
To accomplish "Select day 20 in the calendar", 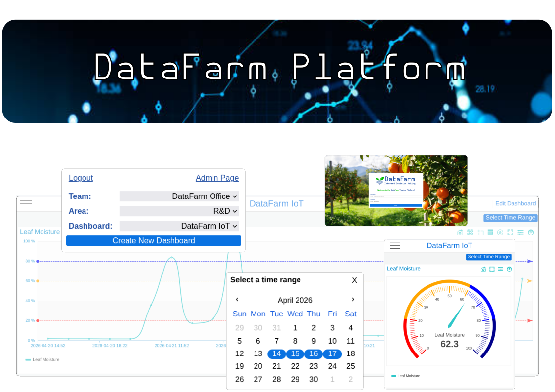I will coord(258,366).
